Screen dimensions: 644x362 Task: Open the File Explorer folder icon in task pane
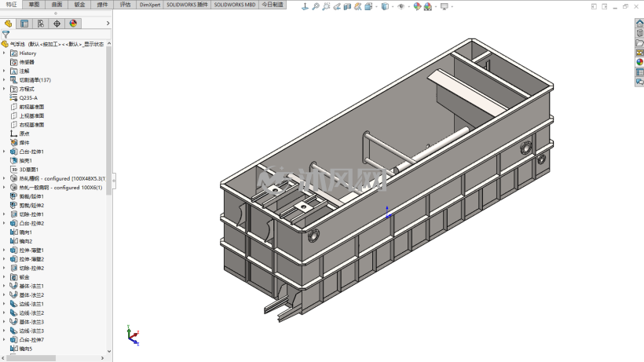639,42
